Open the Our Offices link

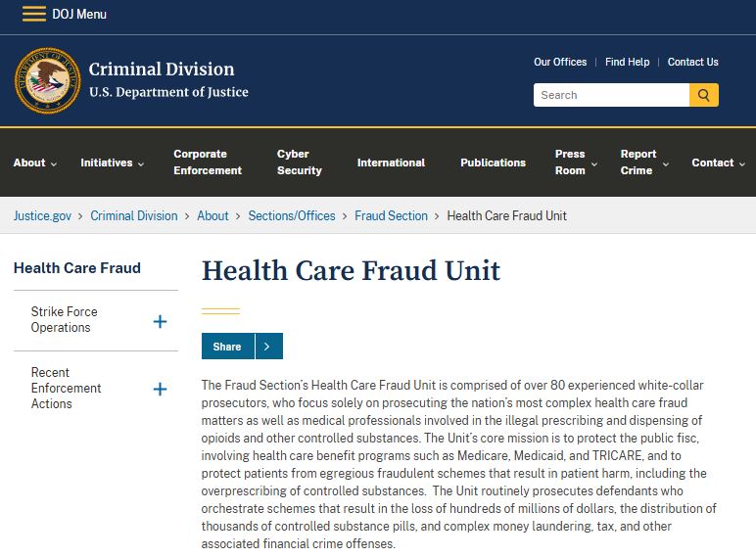coord(560,62)
